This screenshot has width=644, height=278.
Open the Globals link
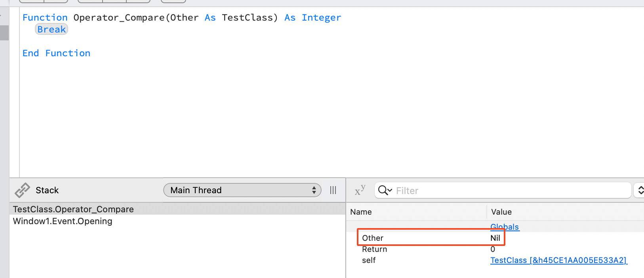tap(505, 227)
